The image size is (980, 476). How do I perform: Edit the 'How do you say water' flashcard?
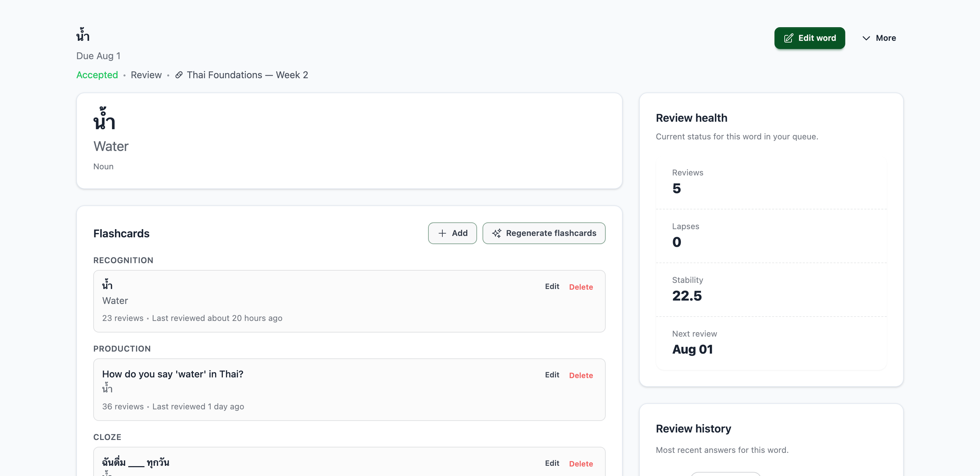[x=552, y=375]
